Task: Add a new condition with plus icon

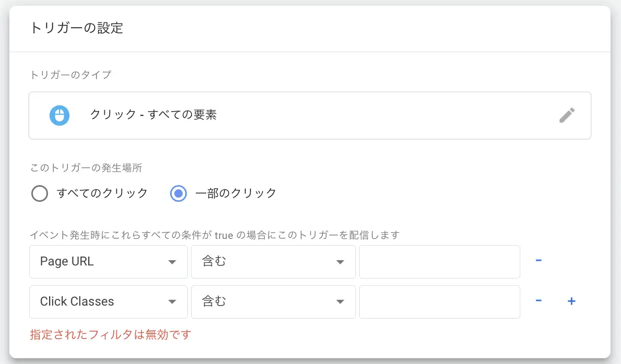Action: [x=571, y=301]
